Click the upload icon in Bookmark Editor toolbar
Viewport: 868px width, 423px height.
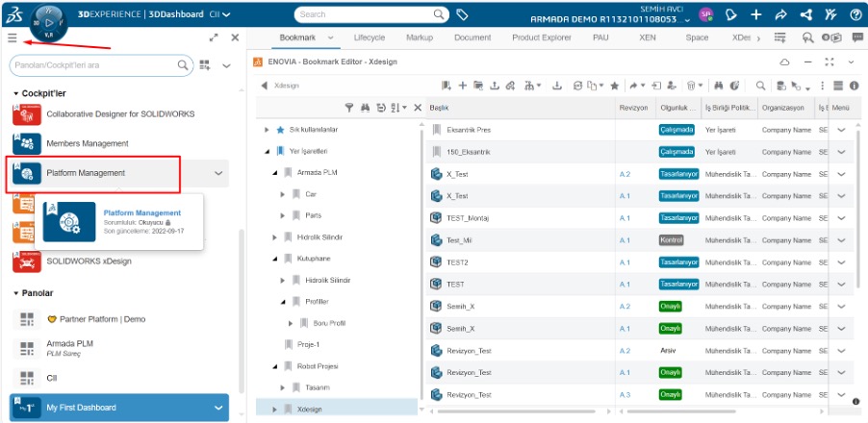pyautogui.click(x=495, y=86)
